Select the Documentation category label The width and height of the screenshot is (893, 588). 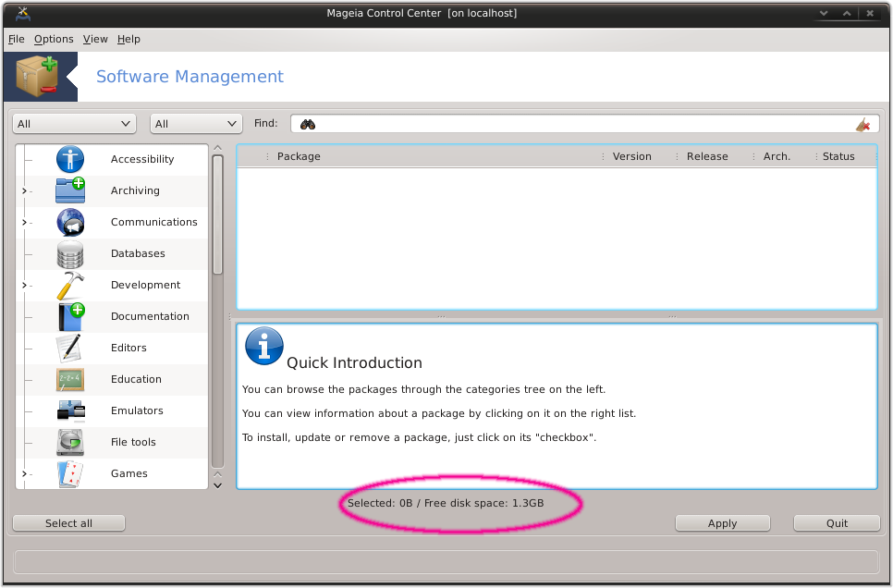150,316
